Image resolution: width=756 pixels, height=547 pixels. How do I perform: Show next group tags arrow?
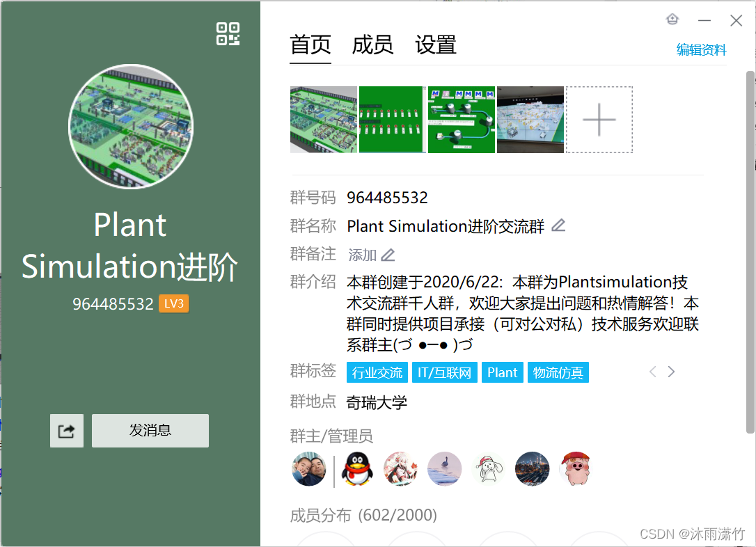[x=671, y=372]
